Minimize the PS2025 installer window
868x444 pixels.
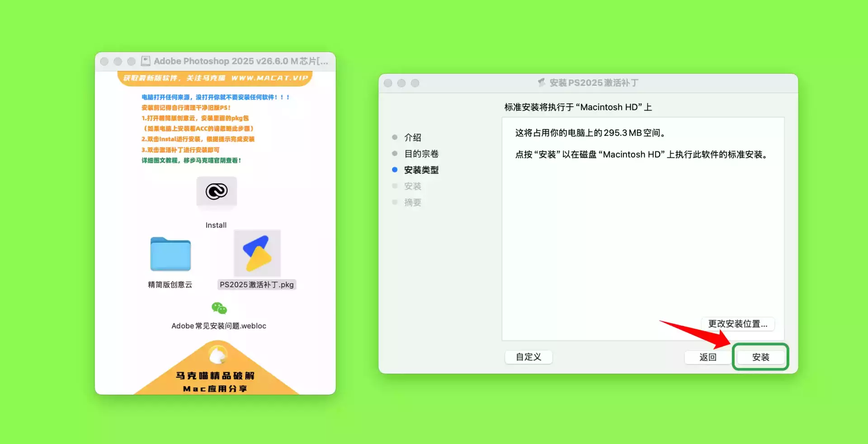pyautogui.click(x=401, y=83)
